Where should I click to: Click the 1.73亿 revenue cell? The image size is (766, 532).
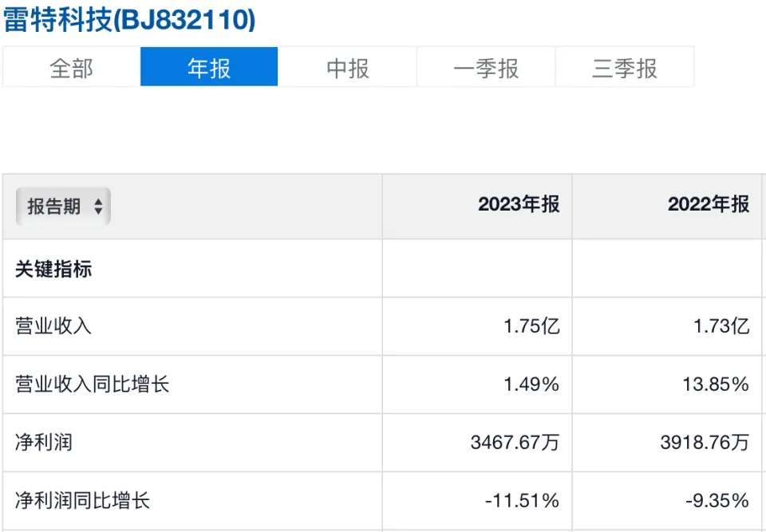pyautogui.click(x=721, y=326)
